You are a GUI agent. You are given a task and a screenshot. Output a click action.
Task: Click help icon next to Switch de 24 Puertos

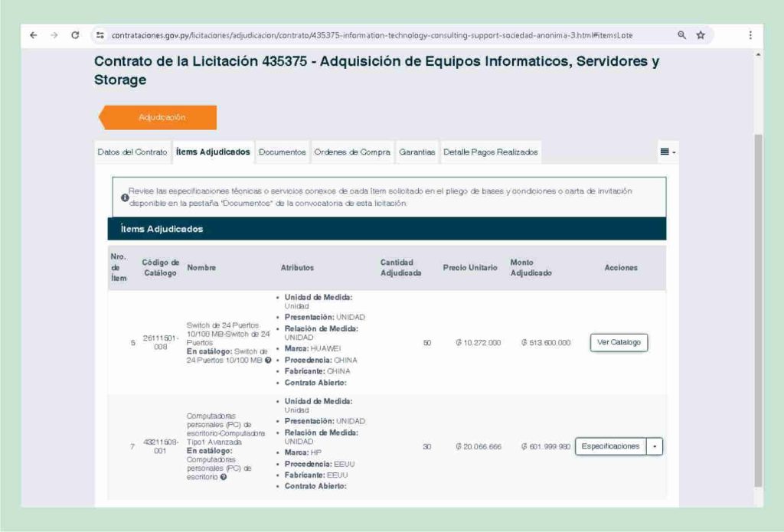pos(268,360)
